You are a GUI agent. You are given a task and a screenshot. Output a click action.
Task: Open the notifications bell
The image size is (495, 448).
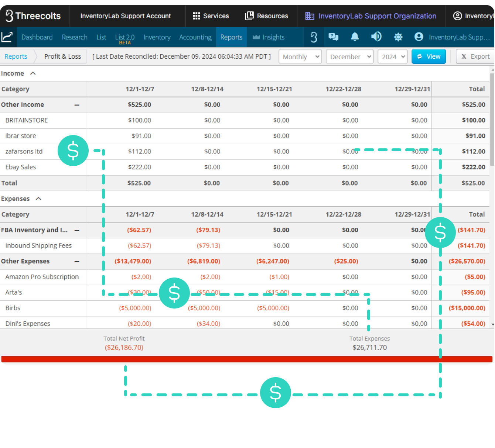[355, 37]
